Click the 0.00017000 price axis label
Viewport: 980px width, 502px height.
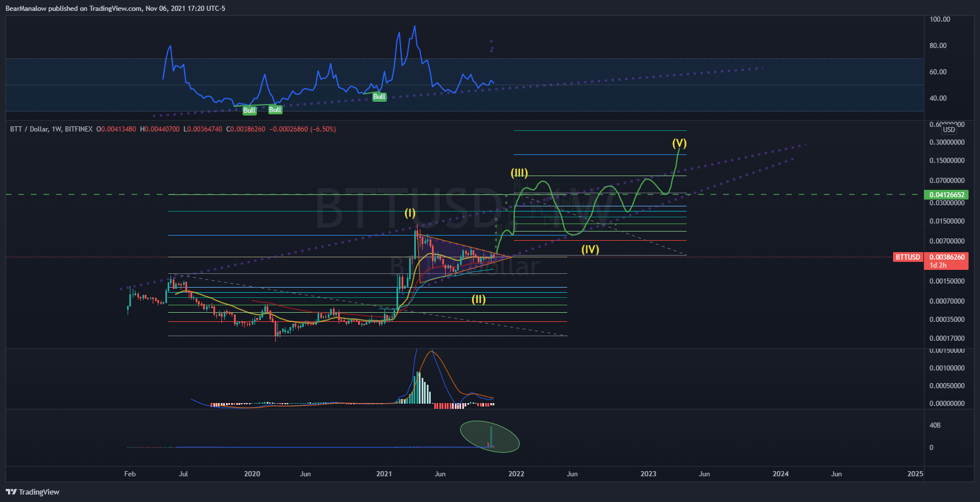click(x=947, y=338)
